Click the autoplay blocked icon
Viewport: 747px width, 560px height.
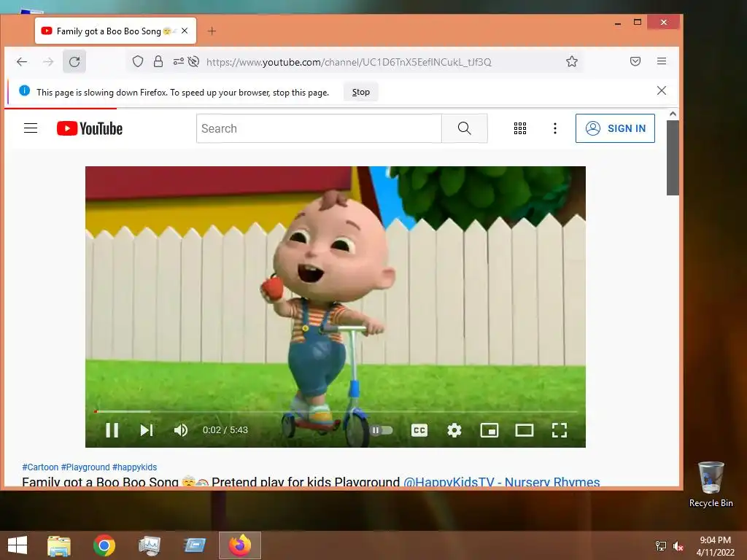(x=193, y=61)
